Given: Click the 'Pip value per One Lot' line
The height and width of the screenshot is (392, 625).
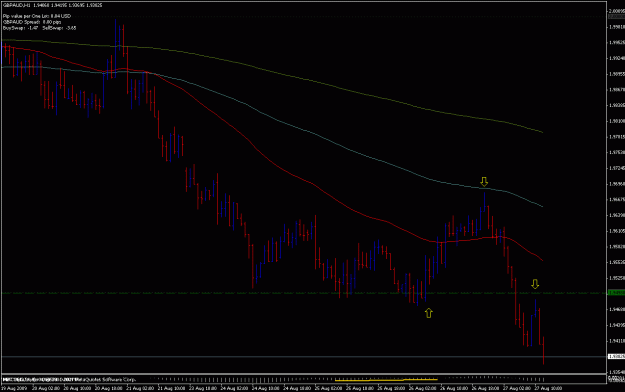Looking at the screenshot, I should click(x=37, y=16).
